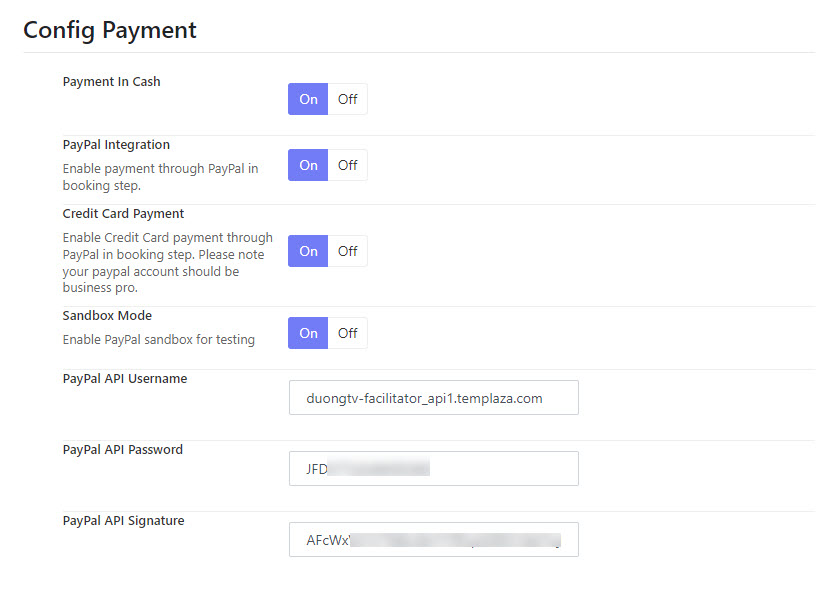Screen dimensions: 834x596
Task: Click the Sandbox Mode label
Action: click(x=107, y=316)
